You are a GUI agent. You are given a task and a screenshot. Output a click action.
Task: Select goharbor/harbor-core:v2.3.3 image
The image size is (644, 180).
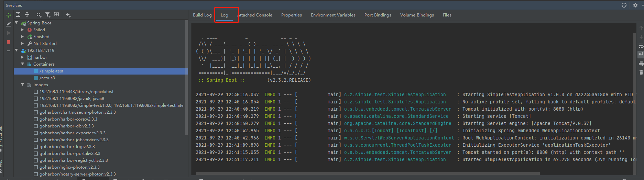(x=68, y=119)
